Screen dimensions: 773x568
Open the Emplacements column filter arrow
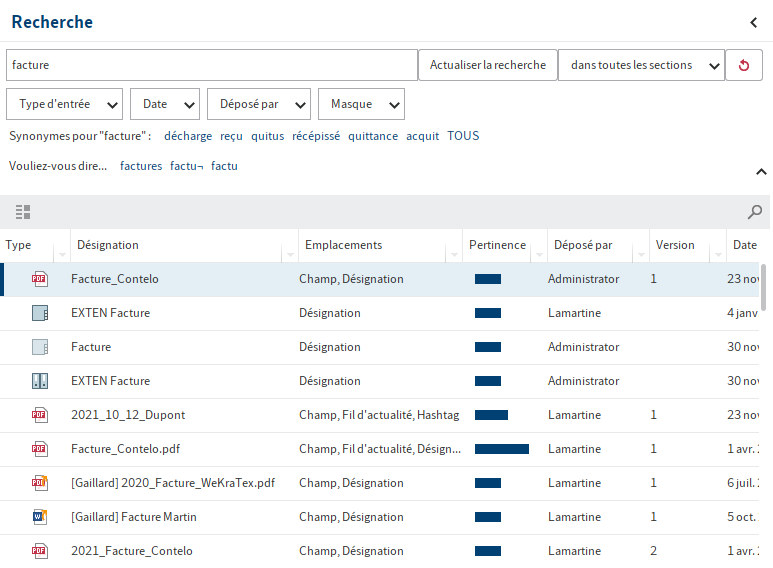click(454, 254)
